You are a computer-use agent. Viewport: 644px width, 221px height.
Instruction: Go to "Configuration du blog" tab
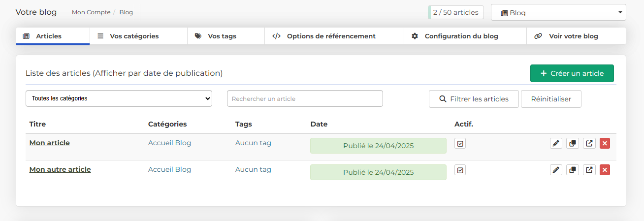coord(461,36)
